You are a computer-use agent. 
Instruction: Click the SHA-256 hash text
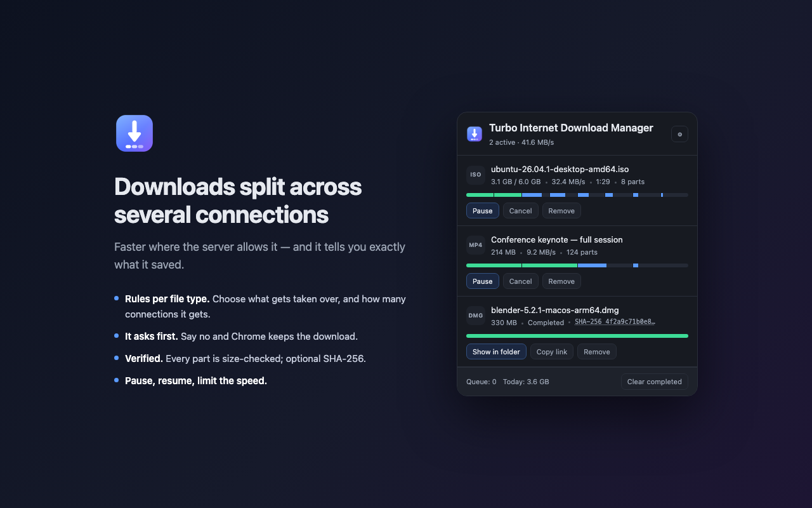615,322
